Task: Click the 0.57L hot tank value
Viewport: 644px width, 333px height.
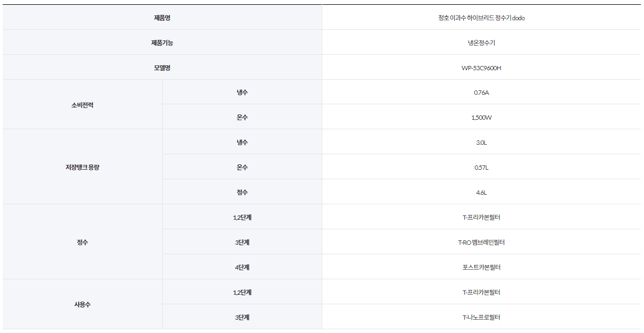Action: [481, 168]
